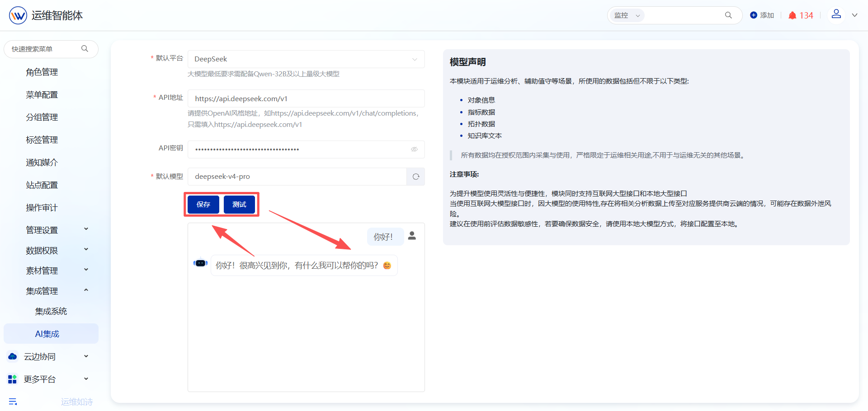Click the 默认模型 deepseek-v4-pro field
This screenshot has height=411, width=868.
(297, 177)
